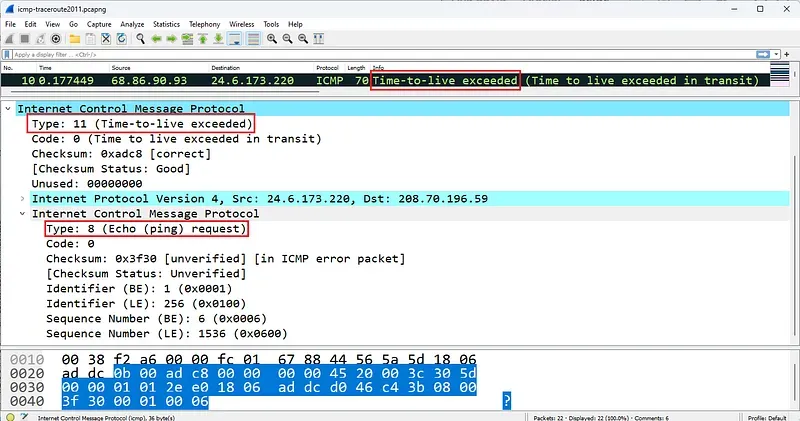Click the zoom in magnifier icon
This screenshot has width=800, height=421.
272,39
